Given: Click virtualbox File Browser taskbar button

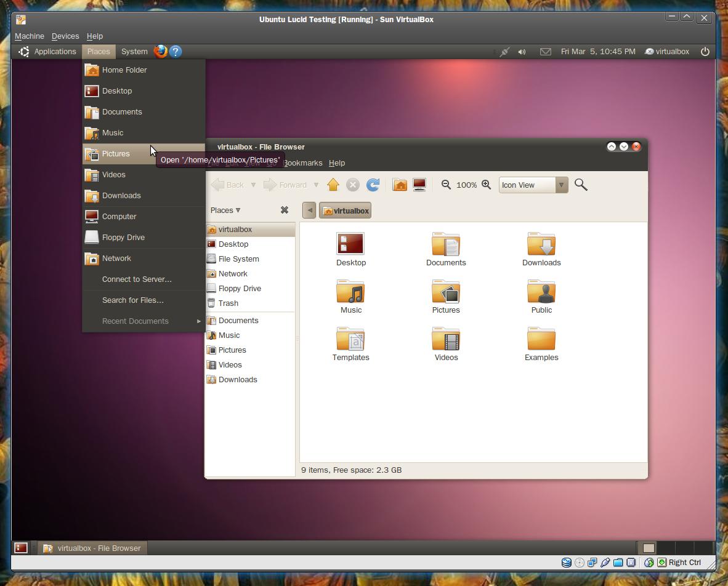Looking at the screenshot, I should [92, 548].
